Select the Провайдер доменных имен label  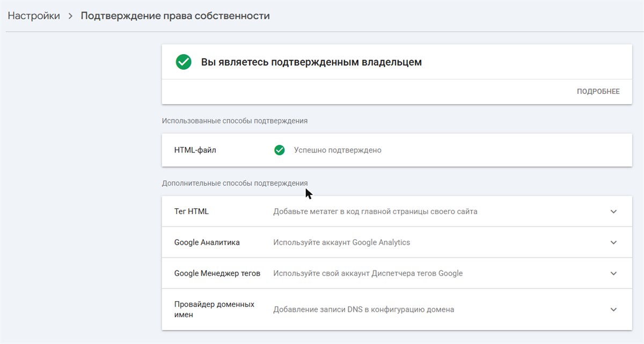pos(214,310)
